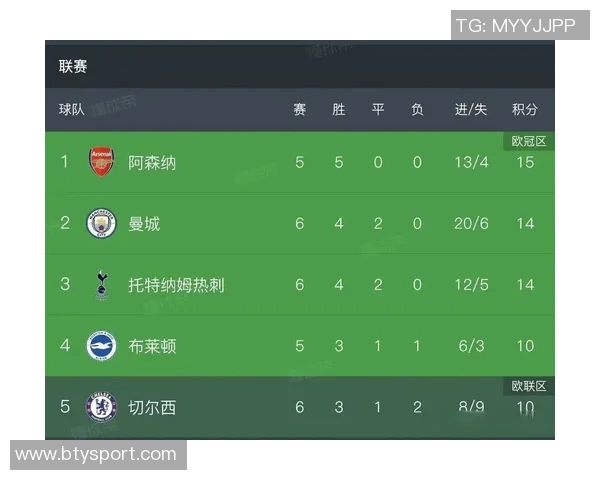
Task: Click the Tottenham Hotspur crest icon
Action: click(x=101, y=284)
